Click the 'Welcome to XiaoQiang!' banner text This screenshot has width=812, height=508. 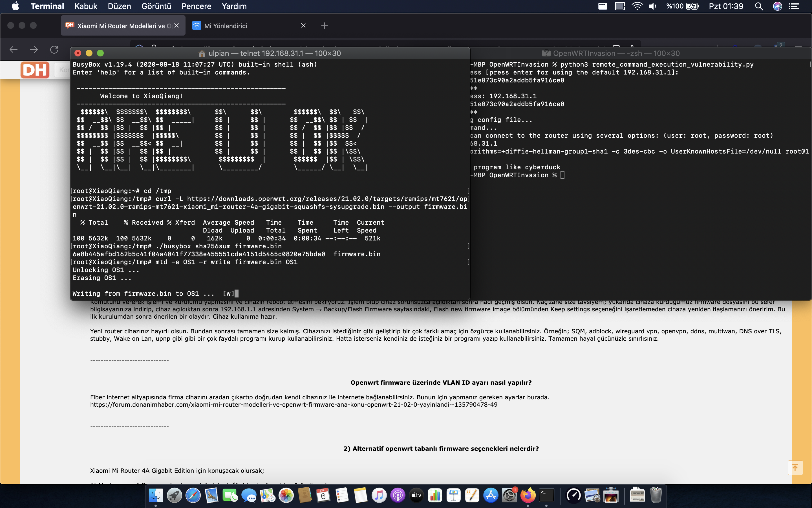141,96
